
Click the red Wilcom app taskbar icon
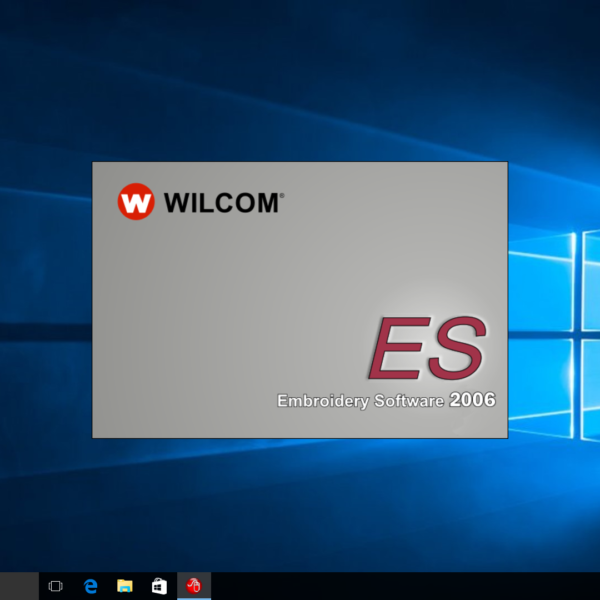(x=194, y=586)
